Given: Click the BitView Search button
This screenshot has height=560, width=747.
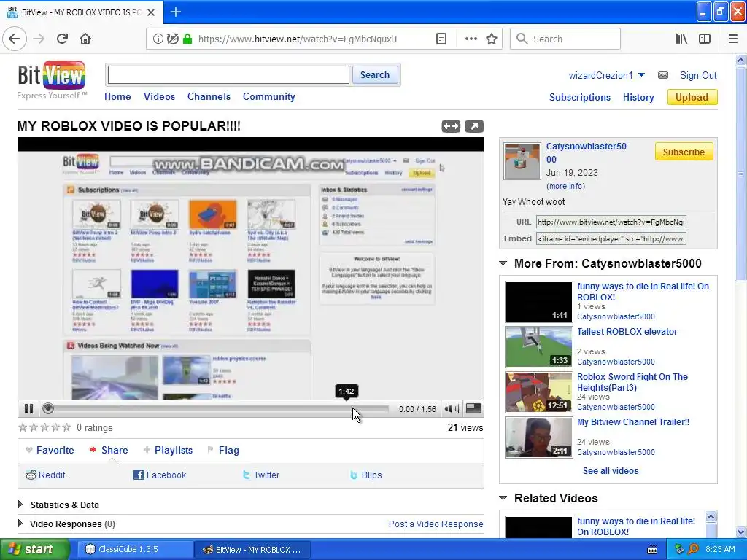Looking at the screenshot, I should tap(375, 75).
